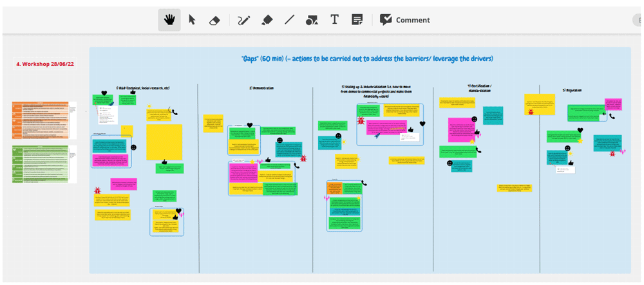Open the shapes tool
The width and height of the screenshot is (644, 285).
pyautogui.click(x=312, y=20)
